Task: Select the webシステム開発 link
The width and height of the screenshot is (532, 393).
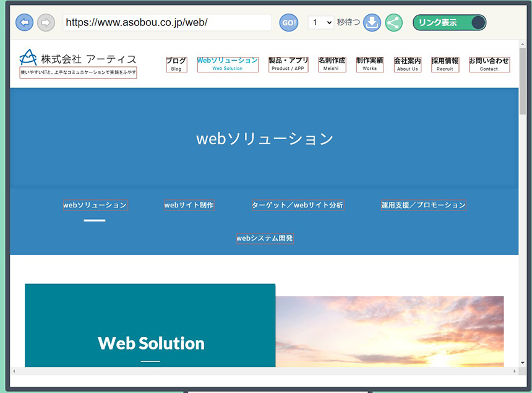Action: coord(265,238)
